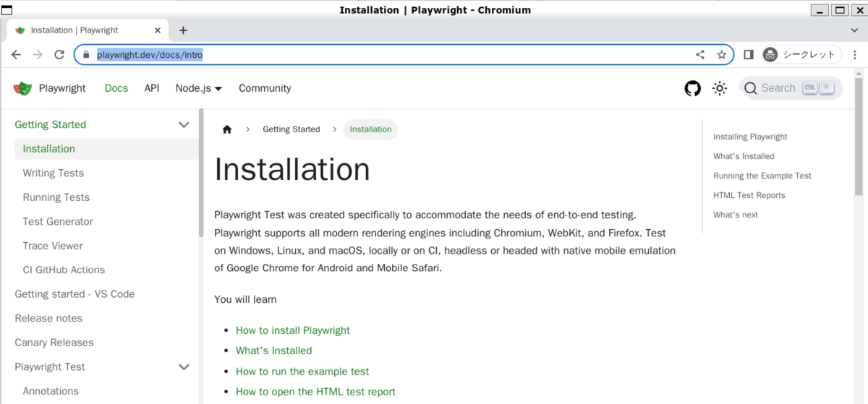Click the home breadcrumb icon
The image size is (868, 404).
click(x=227, y=129)
